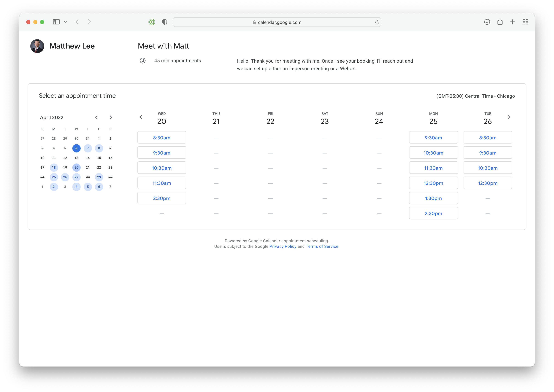Image resolution: width=554 pixels, height=392 pixels.
Task: Click the Meet with Matt heading
Action: [163, 46]
